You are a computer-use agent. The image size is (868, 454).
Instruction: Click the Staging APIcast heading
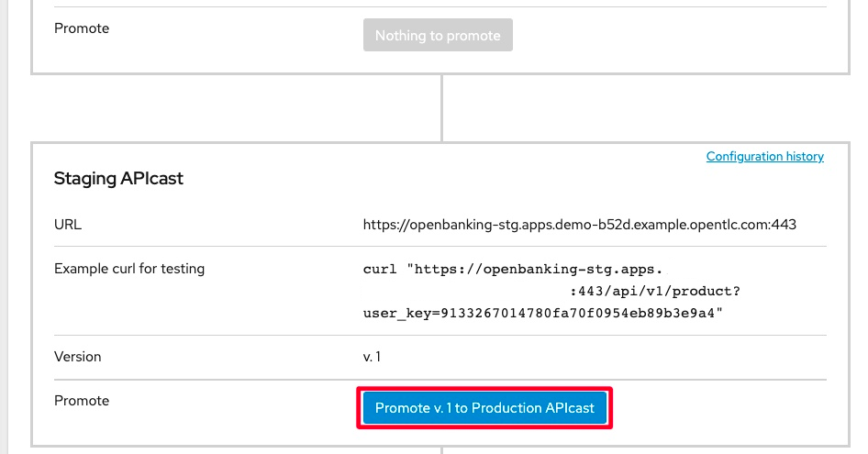[118, 179]
